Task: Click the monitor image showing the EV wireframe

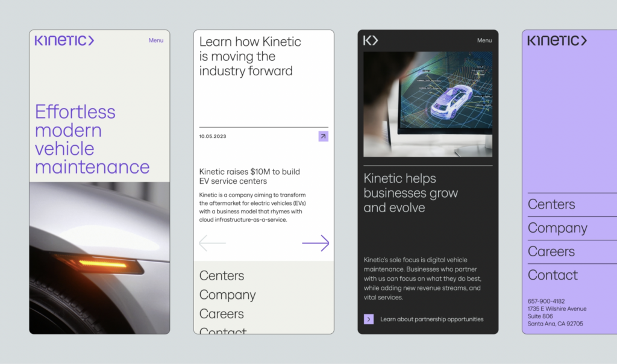Action: pyautogui.click(x=428, y=102)
